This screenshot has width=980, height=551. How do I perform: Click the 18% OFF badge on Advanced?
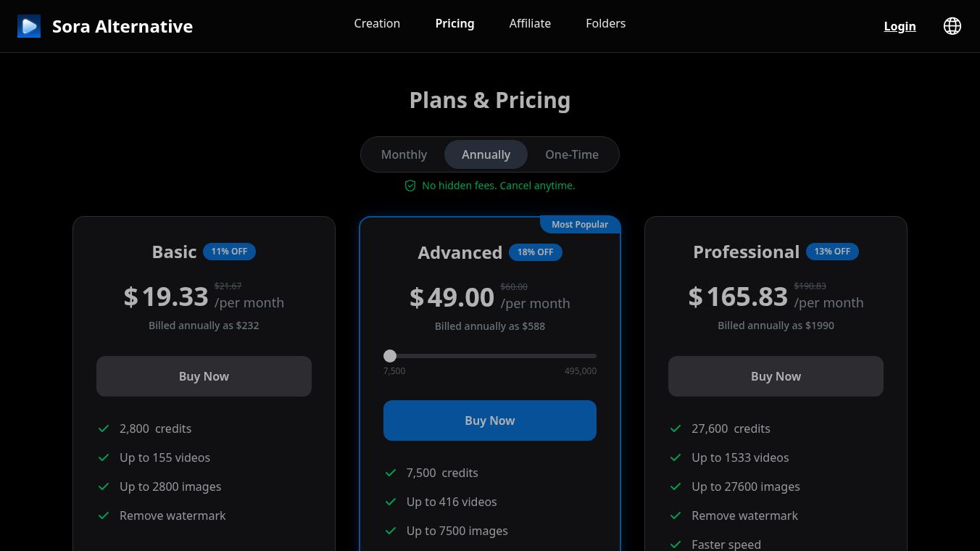click(535, 252)
